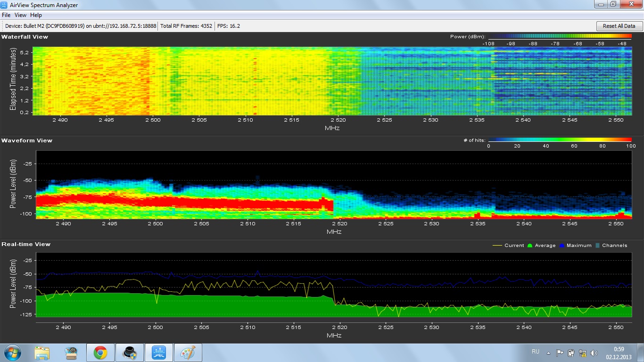Open the volume speaker control

point(594,353)
